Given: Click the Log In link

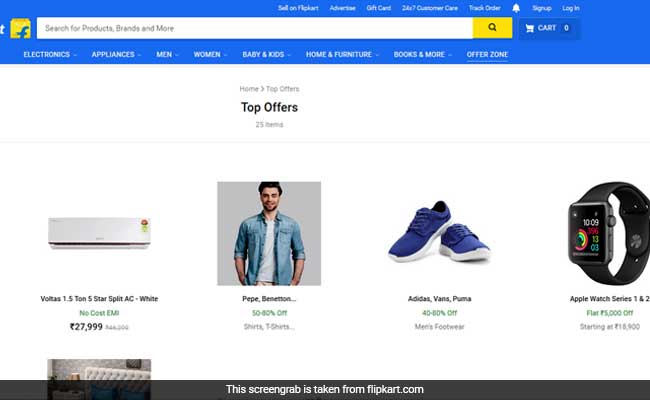Looking at the screenshot, I should [x=571, y=8].
